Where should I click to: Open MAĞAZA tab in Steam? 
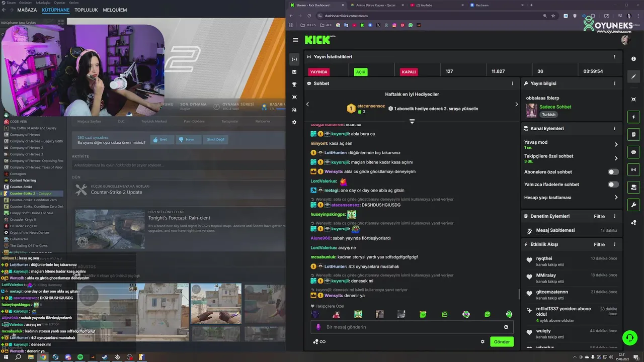27,10
